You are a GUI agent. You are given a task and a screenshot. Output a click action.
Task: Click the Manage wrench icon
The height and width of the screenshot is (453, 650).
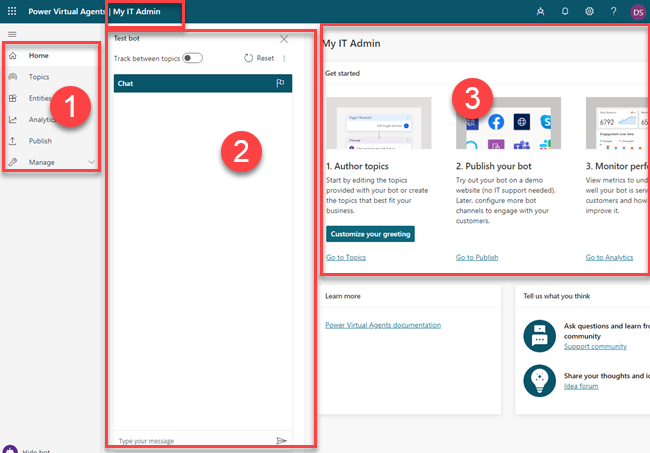tap(13, 162)
